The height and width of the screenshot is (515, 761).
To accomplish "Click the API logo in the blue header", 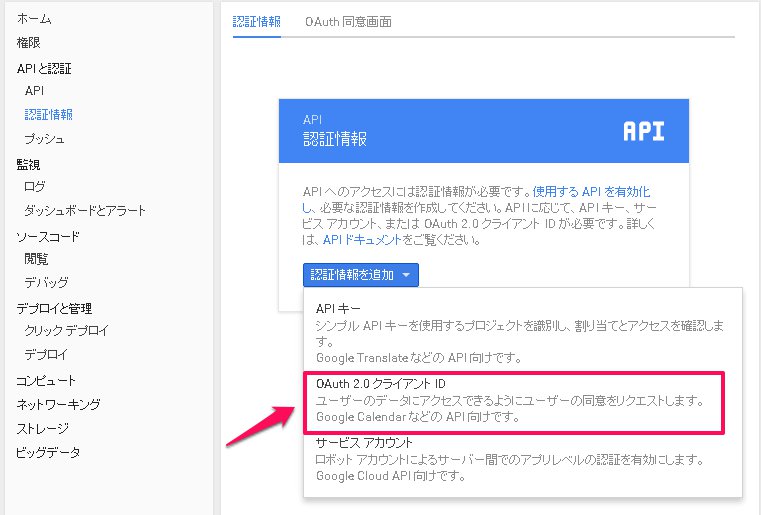I will (644, 132).
